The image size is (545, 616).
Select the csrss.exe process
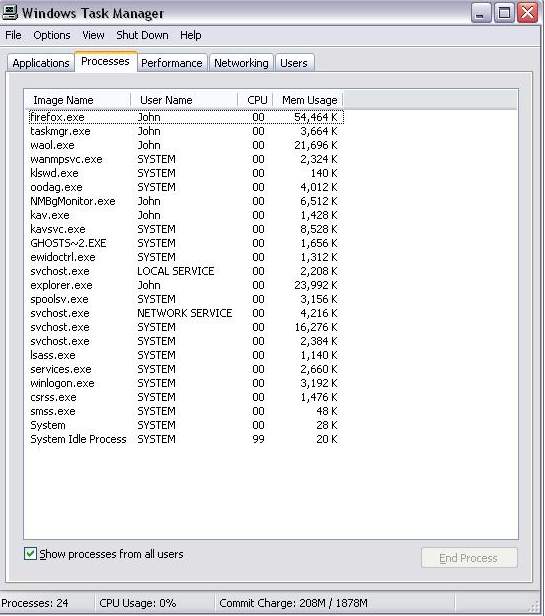click(x=186, y=398)
